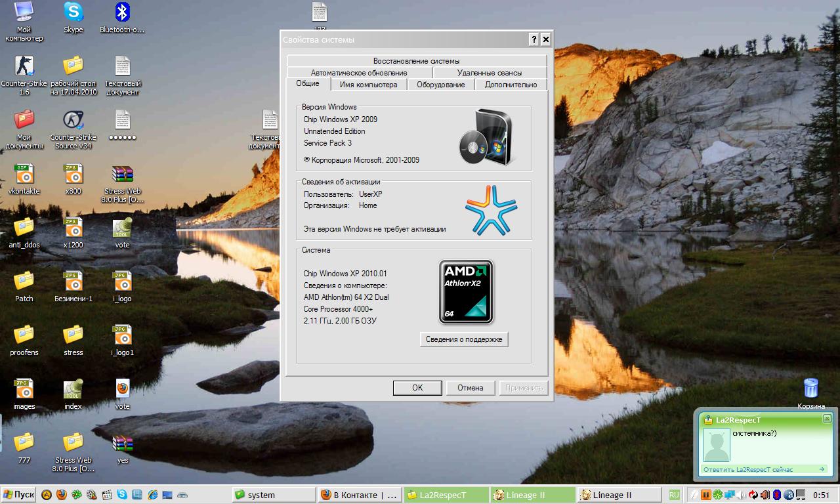The height and width of the screenshot is (504, 840).
Task: Open the Восстановление системы tab
Action: coord(416,61)
